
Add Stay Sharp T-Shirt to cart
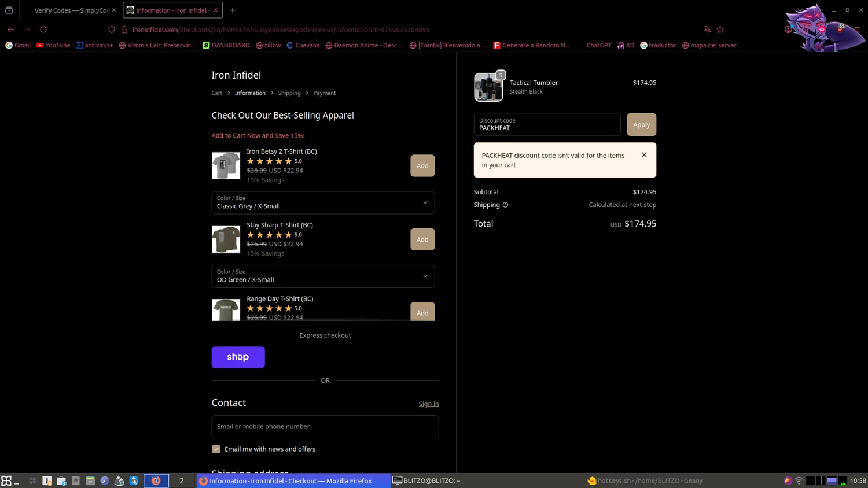click(x=422, y=239)
